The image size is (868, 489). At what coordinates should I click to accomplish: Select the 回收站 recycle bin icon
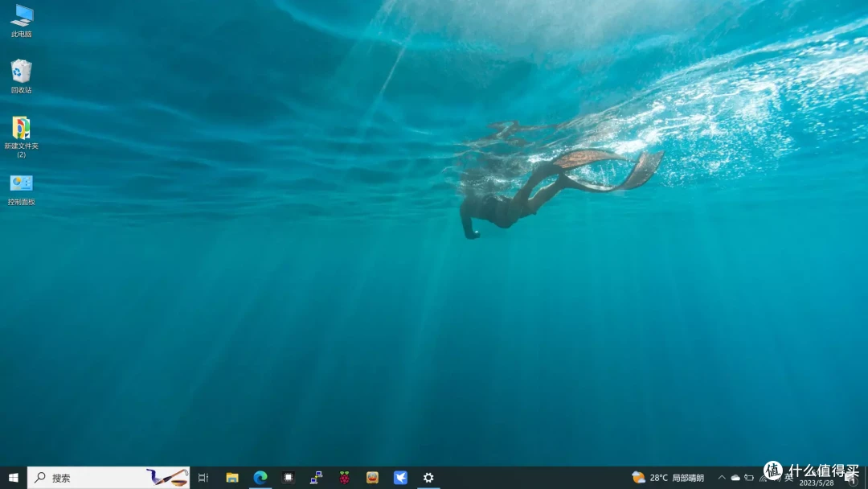tap(22, 76)
